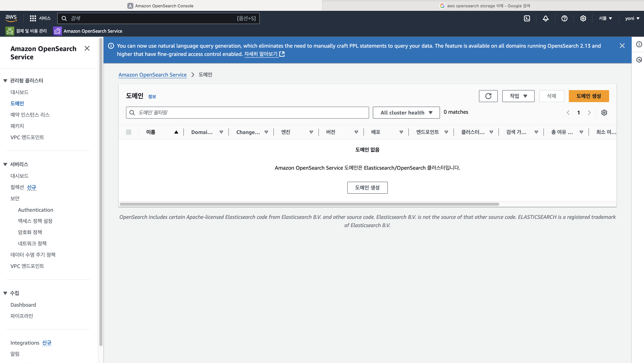The height and width of the screenshot is (363, 644).
Task: Open 패키지 in the sidebar
Action: 17,126
